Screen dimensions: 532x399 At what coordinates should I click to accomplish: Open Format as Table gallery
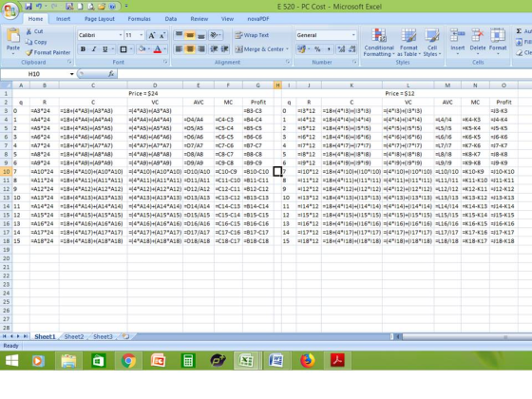click(x=408, y=43)
